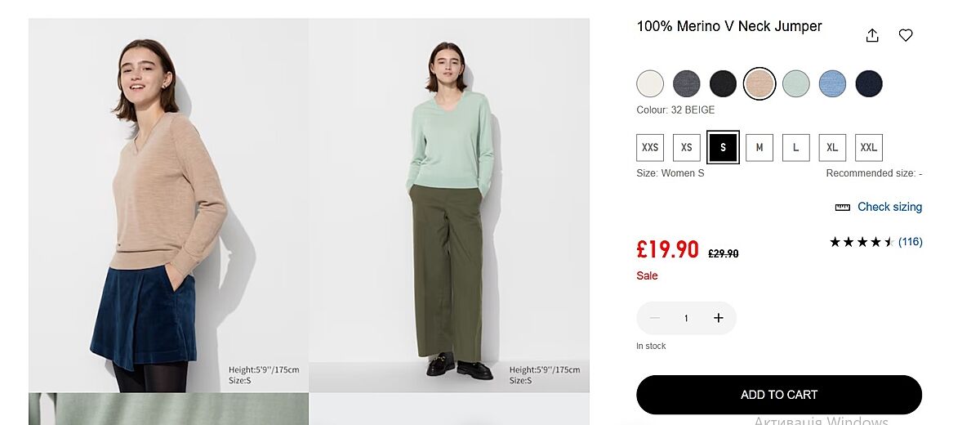Choose the light blue colour swatch
Screen dimensions: 980x425
(832, 83)
